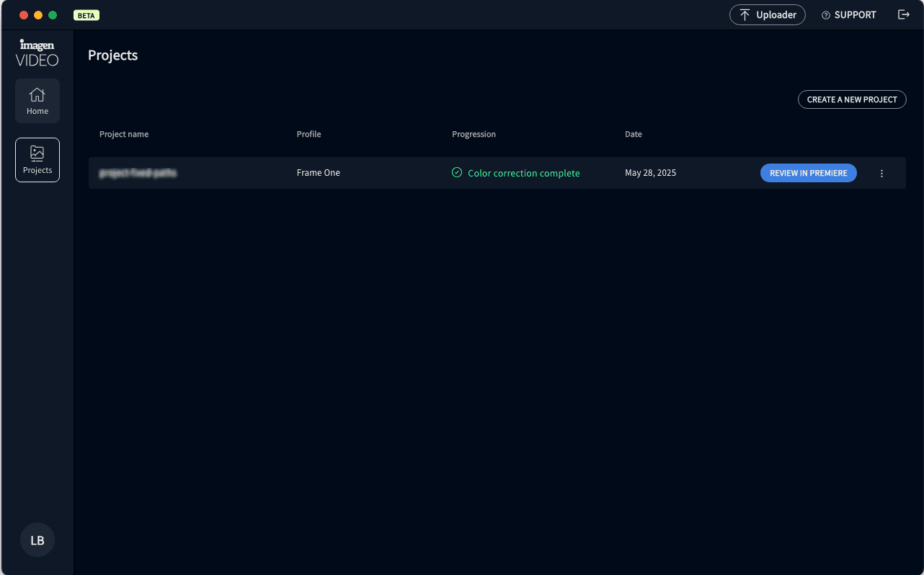Click the Profile column header
Image resolution: width=924 pixels, height=575 pixels.
(x=309, y=134)
